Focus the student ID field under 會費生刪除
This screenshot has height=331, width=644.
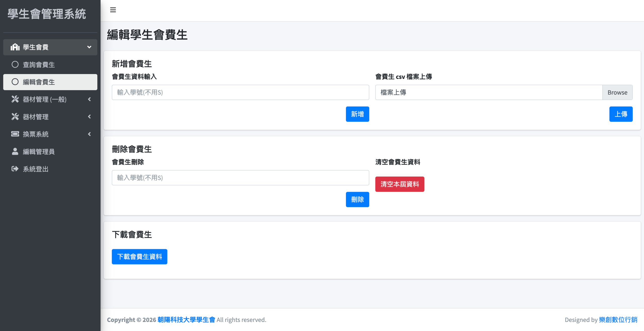tap(240, 178)
